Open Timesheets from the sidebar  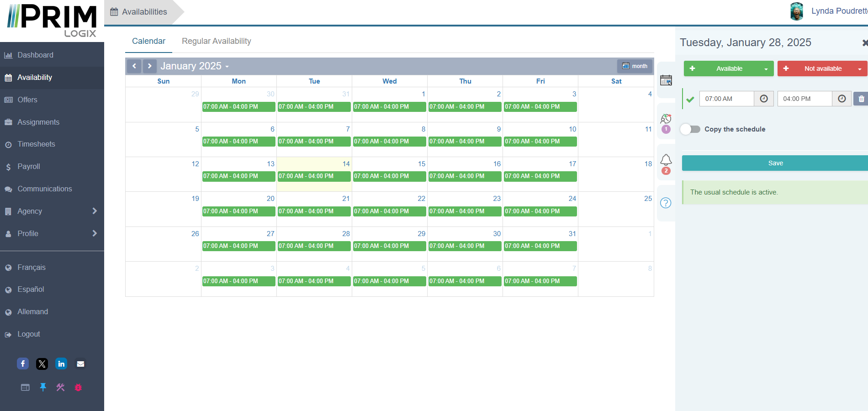36,144
